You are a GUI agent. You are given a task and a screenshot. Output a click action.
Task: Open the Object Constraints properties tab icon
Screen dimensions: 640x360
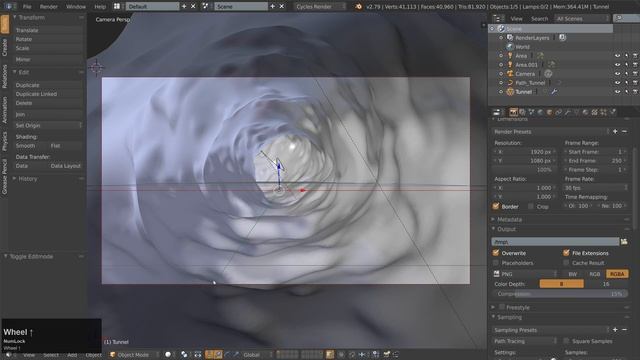pos(558,112)
